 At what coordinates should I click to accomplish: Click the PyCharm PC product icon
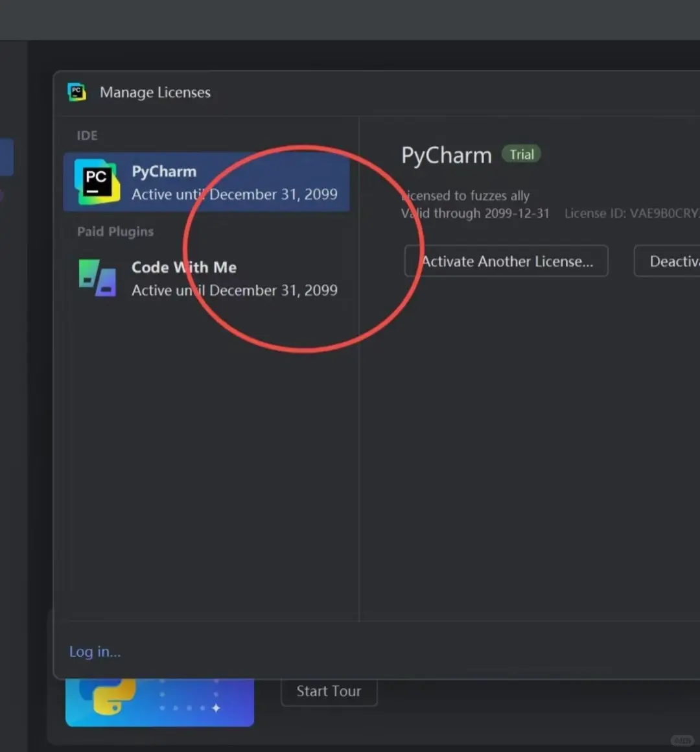[x=97, y=182]
